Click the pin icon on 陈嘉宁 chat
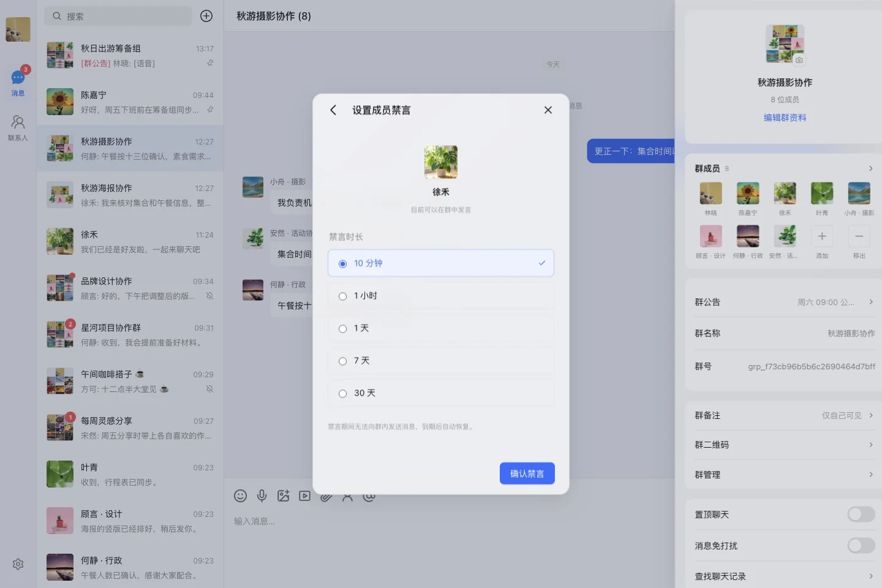The image size is (882, 588). point(210,110)
